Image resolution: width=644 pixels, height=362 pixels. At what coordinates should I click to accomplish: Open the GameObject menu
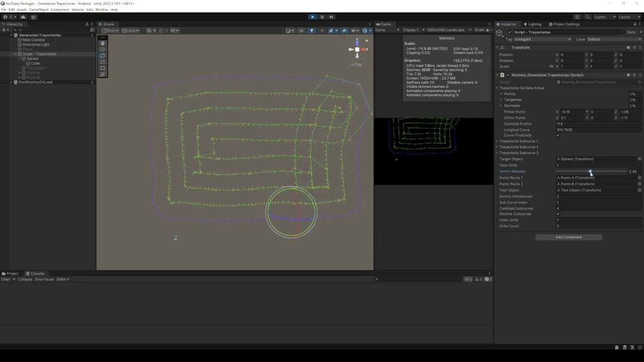coord(38,10)
